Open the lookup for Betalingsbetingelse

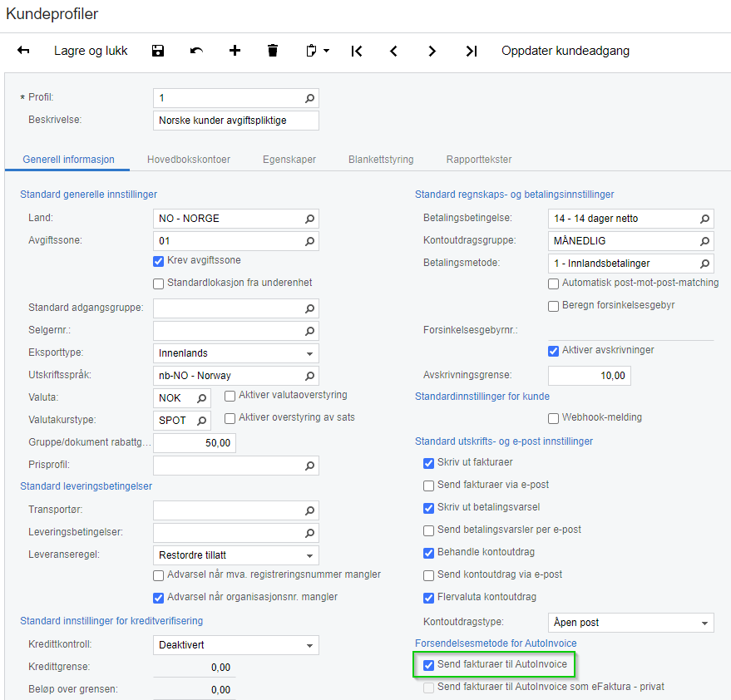[704, 218]
